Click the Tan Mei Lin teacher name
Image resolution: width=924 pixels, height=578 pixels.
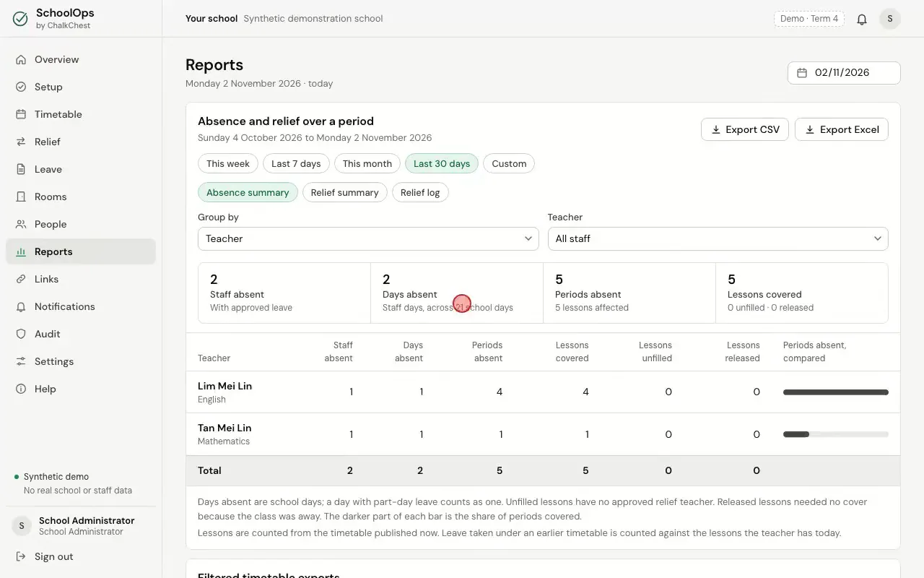[x=225, y=428]
